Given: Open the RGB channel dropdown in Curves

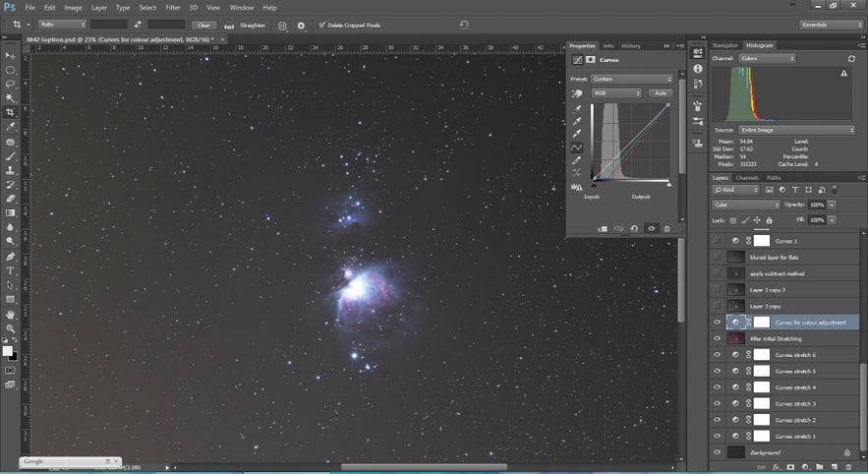Looking at the screenshot, I should click(616, 93).
